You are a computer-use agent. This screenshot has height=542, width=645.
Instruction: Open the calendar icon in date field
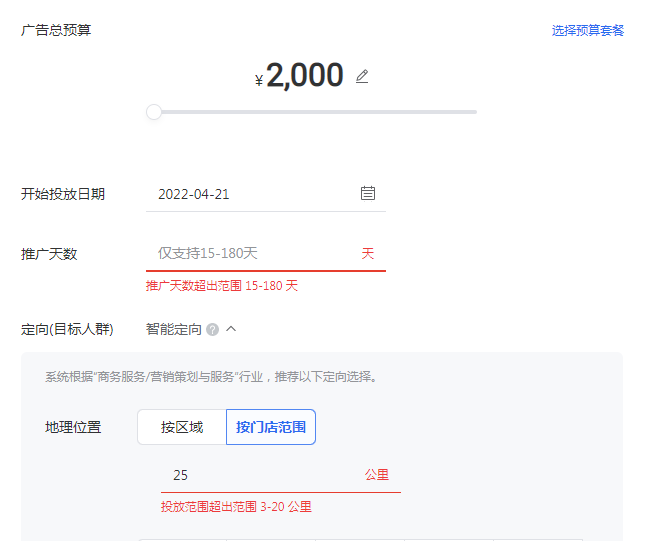tap(368, 193)
